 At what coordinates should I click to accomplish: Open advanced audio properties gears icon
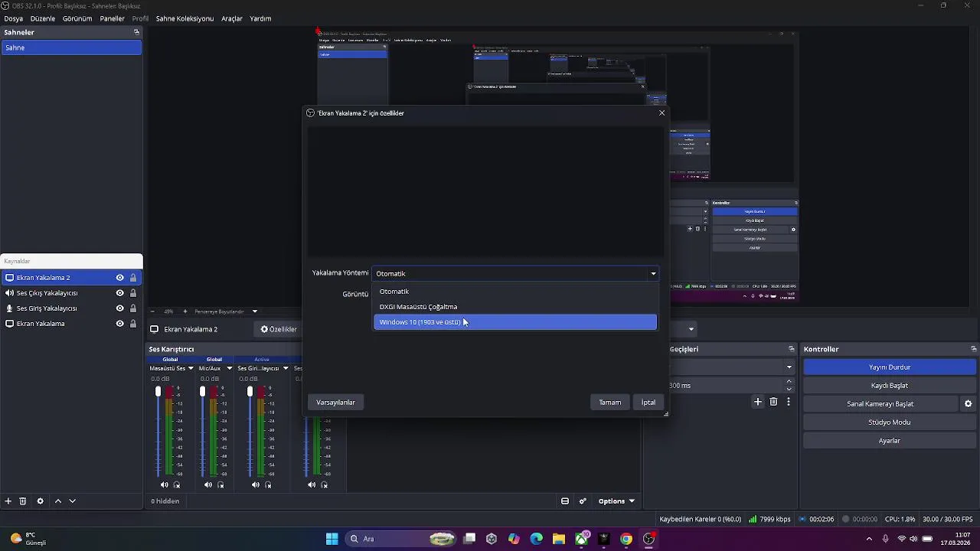[583, 501]
